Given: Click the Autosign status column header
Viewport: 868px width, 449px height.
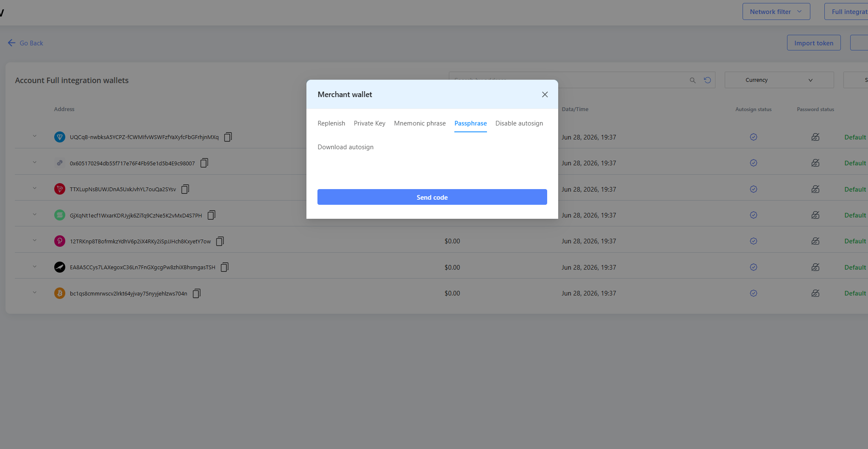Looking at the screenshot, I should click(x=754, y=109).
